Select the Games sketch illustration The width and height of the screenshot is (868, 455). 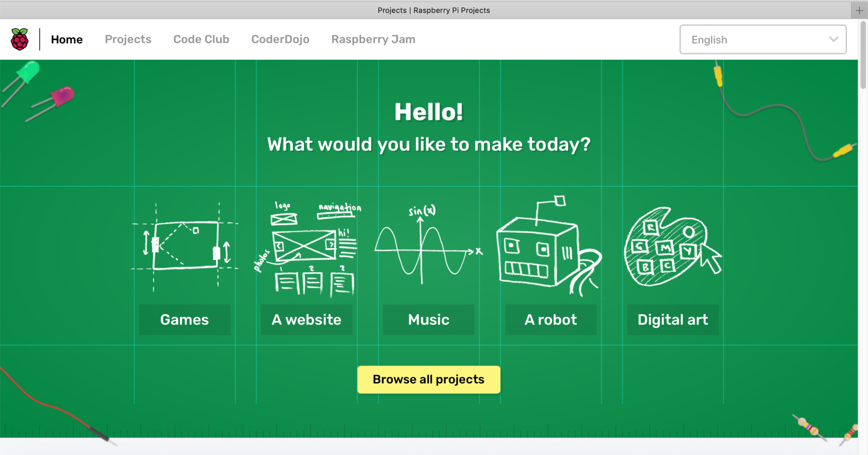click(184, 246)
